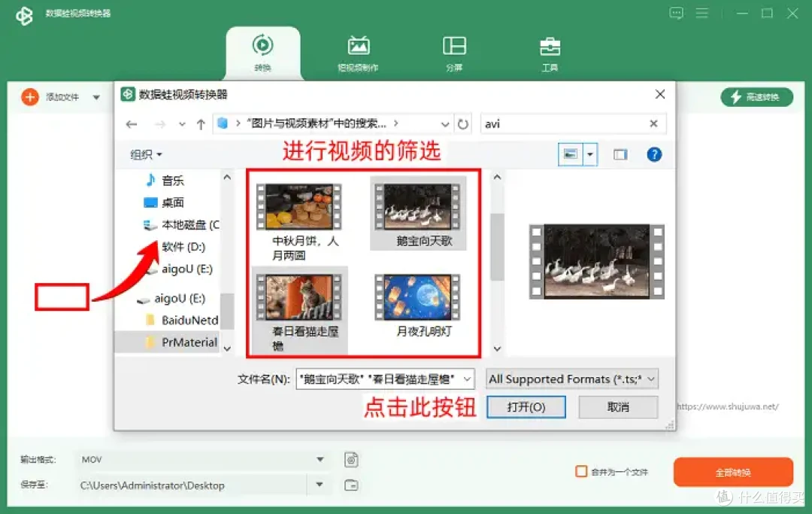Expand the filename combo box dropdown
Viewport: 812px width, 514px height.
click(467, 379)
